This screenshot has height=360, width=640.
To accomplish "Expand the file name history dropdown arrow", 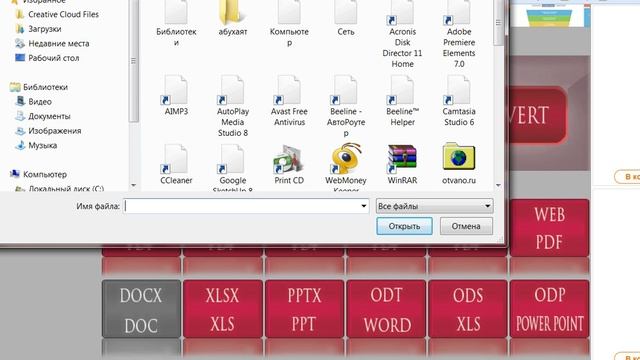I will tap(364, 206).
